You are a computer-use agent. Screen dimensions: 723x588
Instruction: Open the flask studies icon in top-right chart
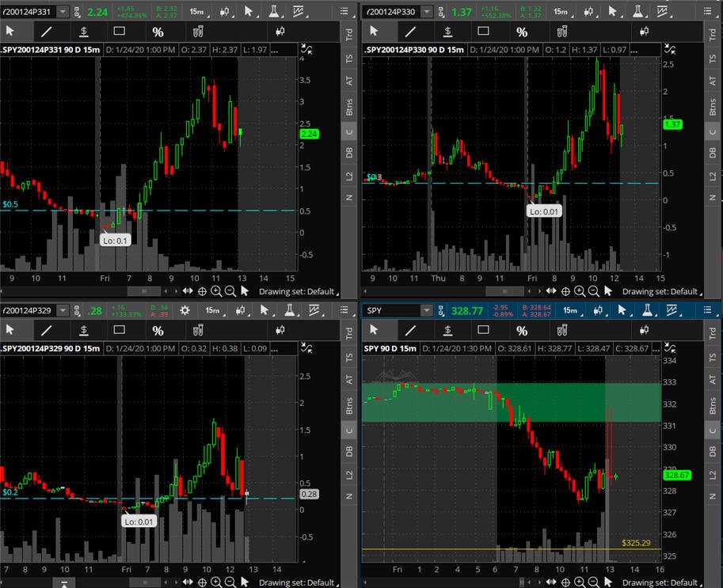tap(637, 12)
